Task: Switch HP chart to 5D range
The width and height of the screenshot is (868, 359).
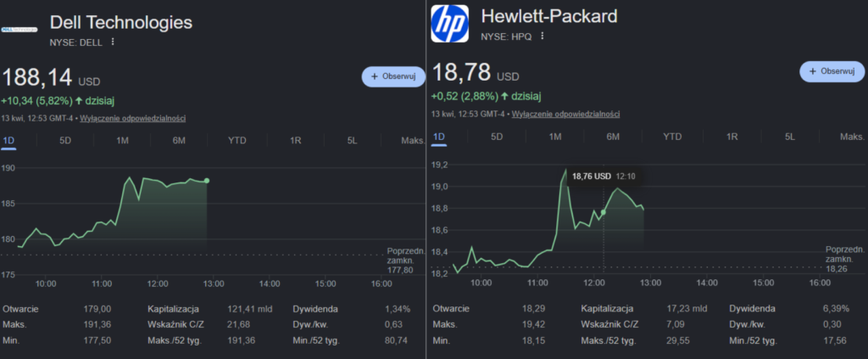Action: click(497, 136)
